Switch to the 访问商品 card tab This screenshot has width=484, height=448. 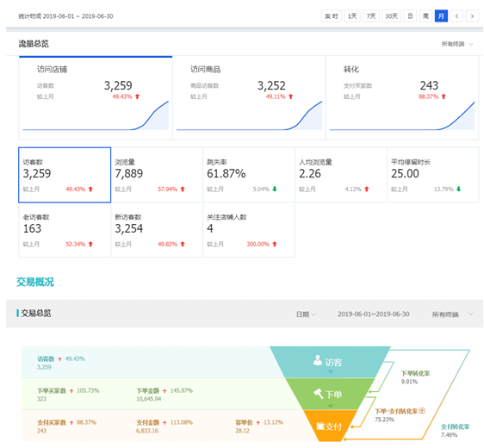point(249,98)
